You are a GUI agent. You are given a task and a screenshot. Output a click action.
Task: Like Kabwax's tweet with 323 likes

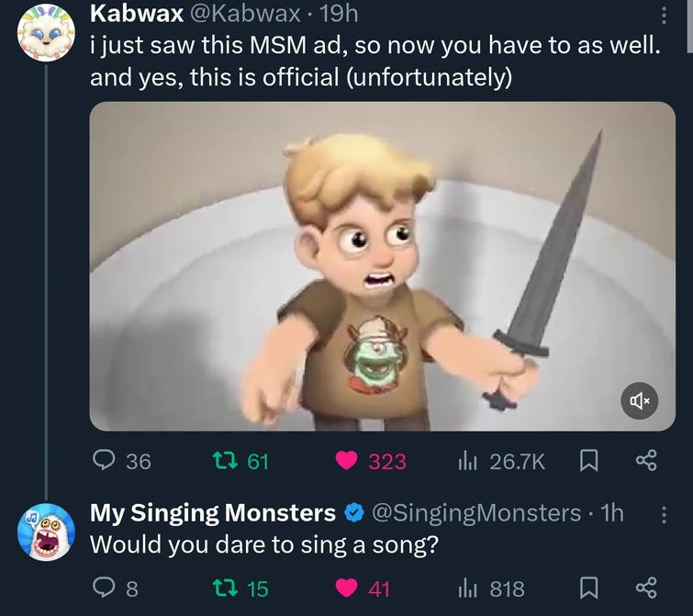(347, 461)
